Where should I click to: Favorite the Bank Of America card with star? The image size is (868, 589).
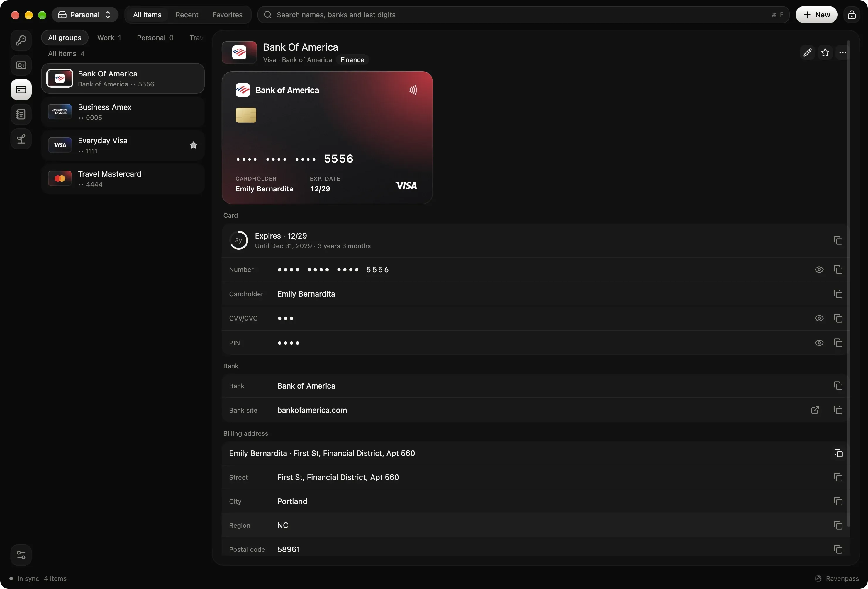825,53
